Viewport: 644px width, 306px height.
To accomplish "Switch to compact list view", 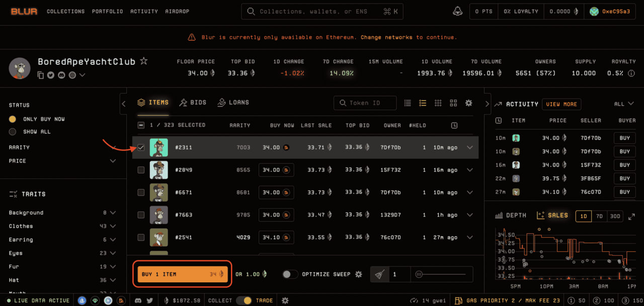I will (408, 103).
